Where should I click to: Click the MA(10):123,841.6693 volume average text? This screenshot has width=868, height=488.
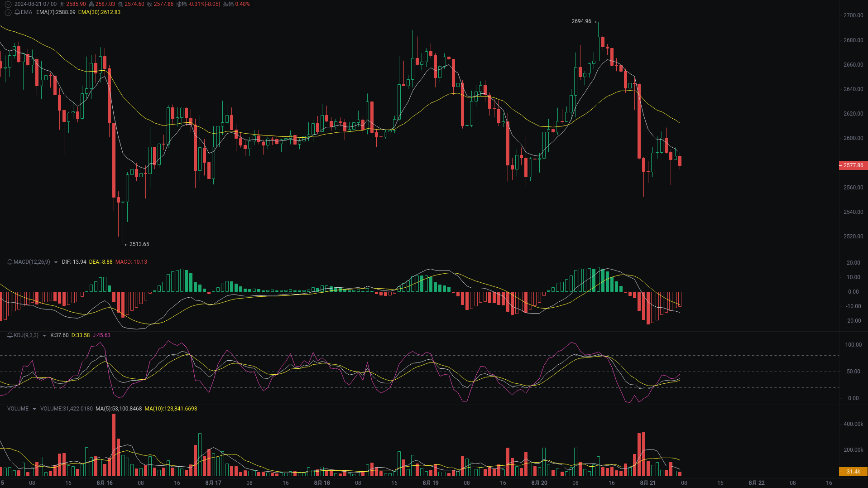point(171,409)
